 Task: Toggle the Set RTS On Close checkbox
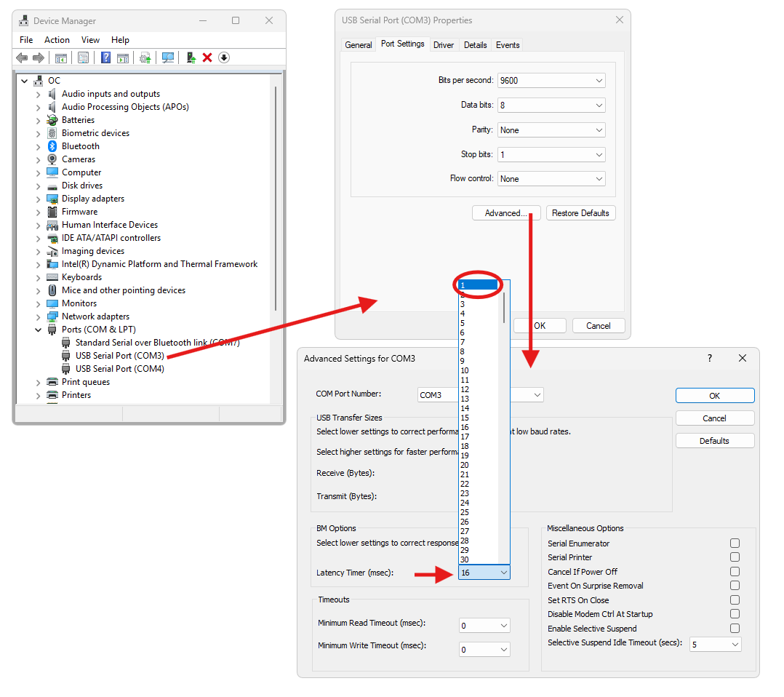[x=735, y=600]
